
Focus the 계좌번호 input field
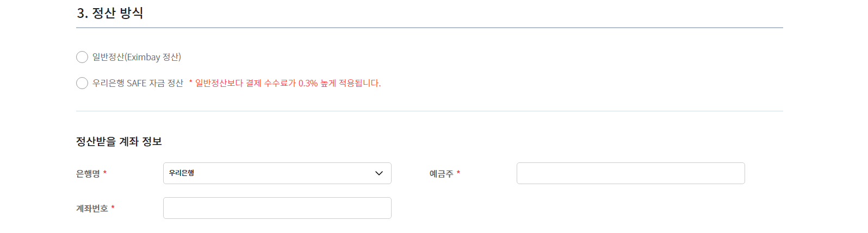click(x=277, y=208)
